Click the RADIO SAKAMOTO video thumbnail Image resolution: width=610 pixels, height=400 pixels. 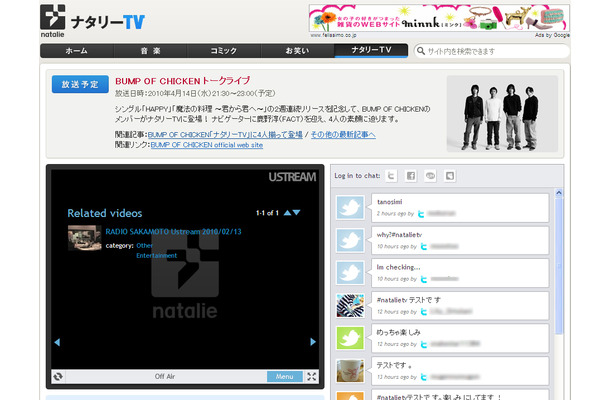pyautogui.click(x=84, y=238)
